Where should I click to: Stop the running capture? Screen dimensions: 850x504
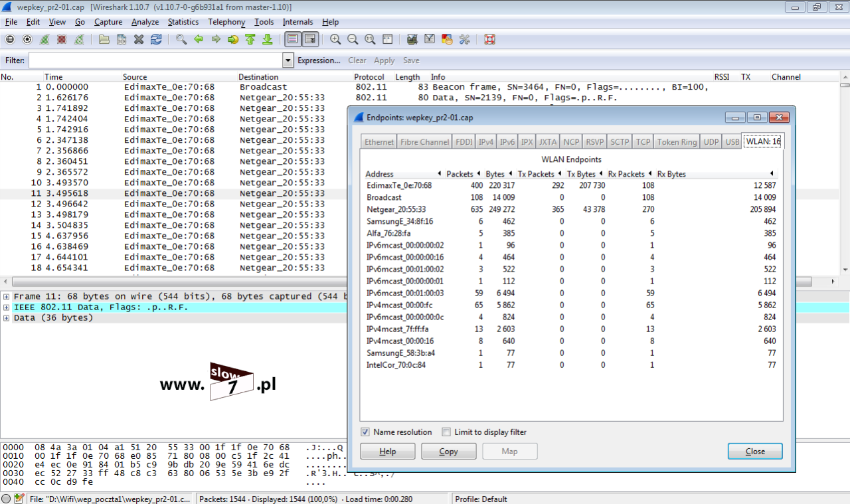(x=62, y=39)
